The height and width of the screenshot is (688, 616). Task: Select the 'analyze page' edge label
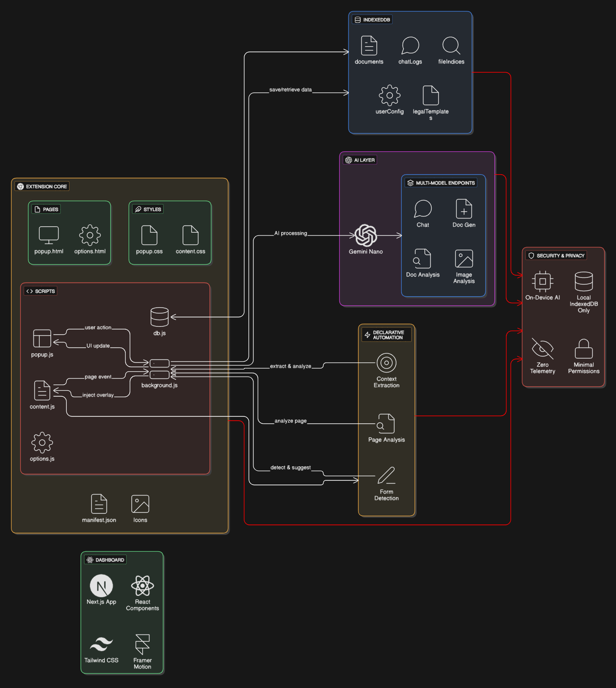click(x=290, y=421)
